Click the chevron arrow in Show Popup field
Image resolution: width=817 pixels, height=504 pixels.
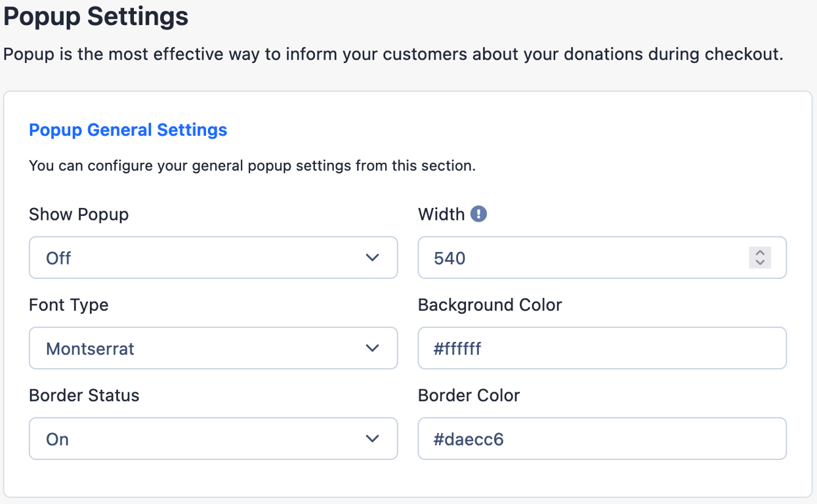tap(372, 258)
